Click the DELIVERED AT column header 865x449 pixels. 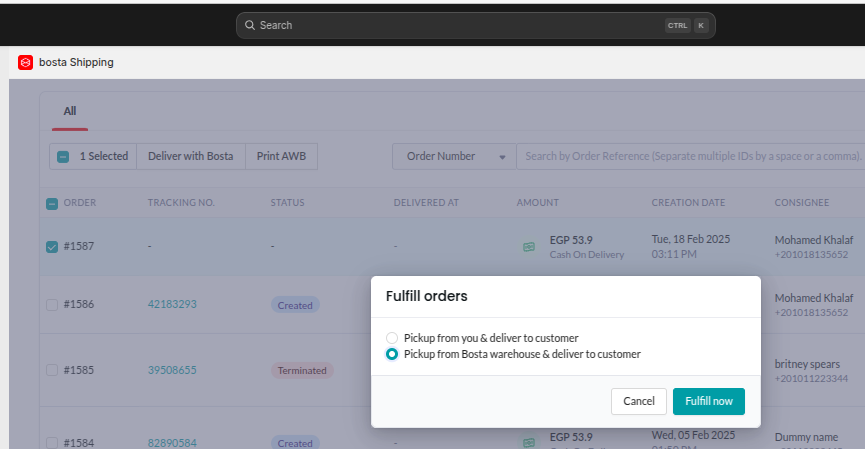click(x=426, y=202)
